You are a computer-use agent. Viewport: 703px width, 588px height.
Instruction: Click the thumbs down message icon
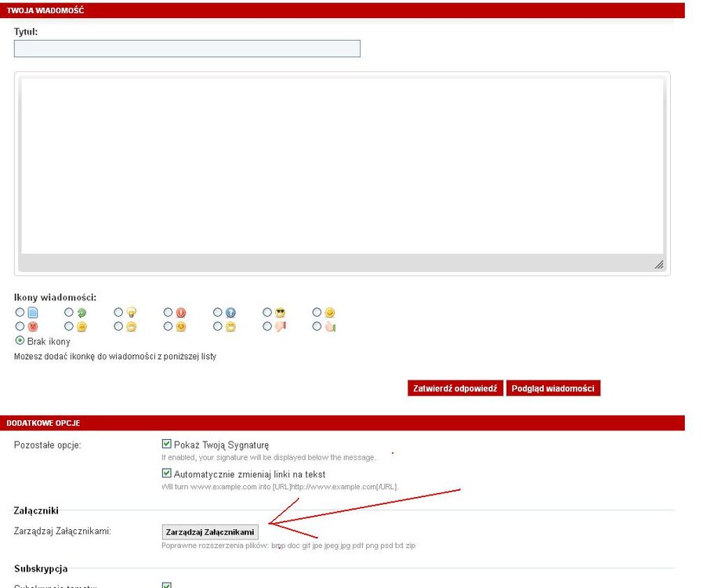[x=280, y=327]
